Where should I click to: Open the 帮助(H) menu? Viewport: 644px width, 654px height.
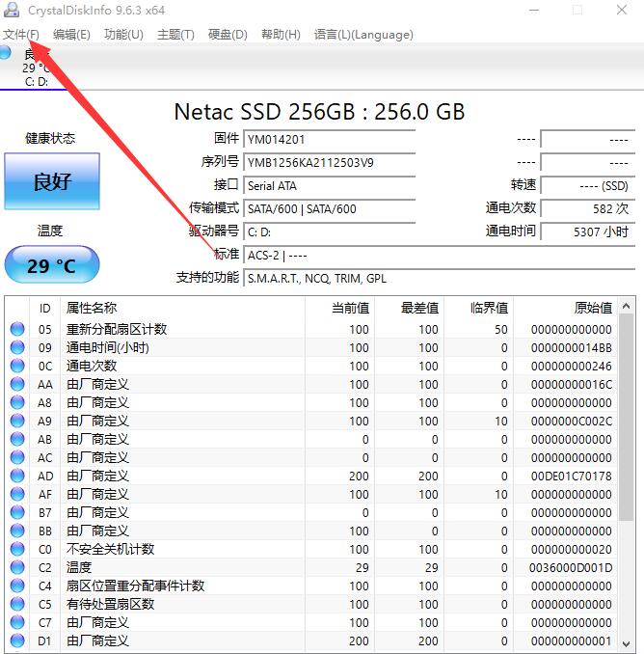click(281, 34)
